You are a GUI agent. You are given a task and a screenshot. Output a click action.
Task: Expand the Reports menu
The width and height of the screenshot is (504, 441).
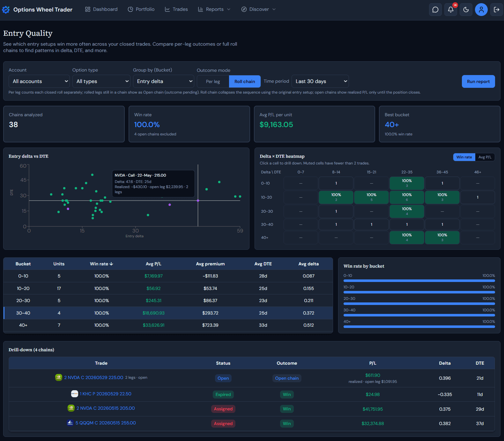214,9
